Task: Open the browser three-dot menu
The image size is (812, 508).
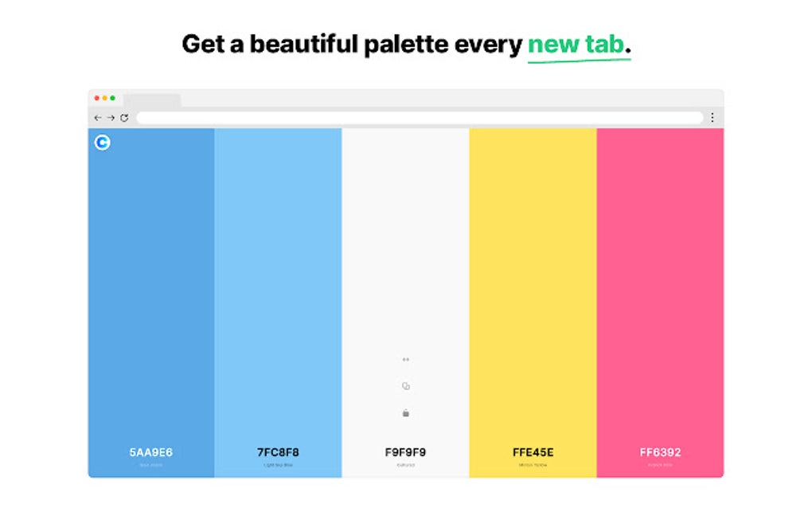Action: (713, 117)
